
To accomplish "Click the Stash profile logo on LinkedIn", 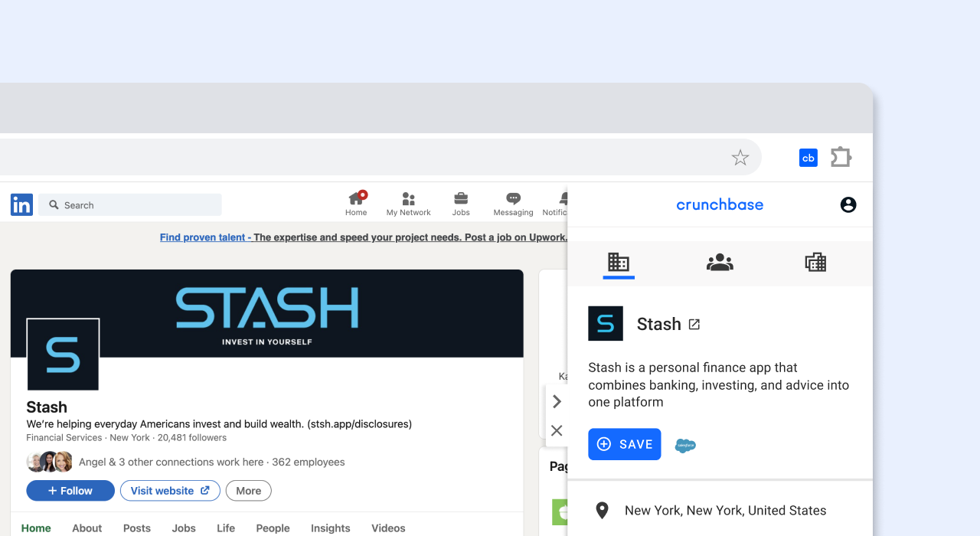I will pyautogui.click(x=63, y=355).
